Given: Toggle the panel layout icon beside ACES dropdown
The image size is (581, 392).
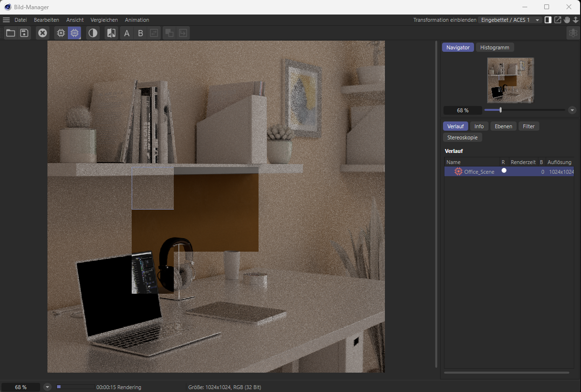Looking at the screenshot, I should click(x=548, y=20).
